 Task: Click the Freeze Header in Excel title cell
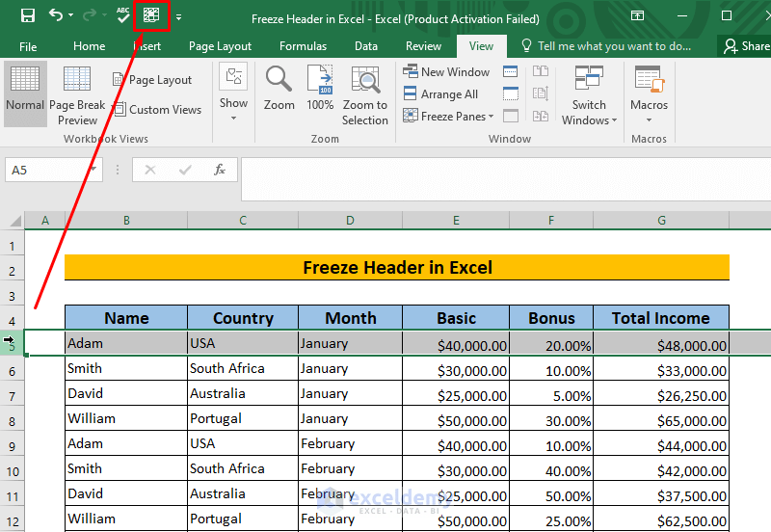coord(397,268)
